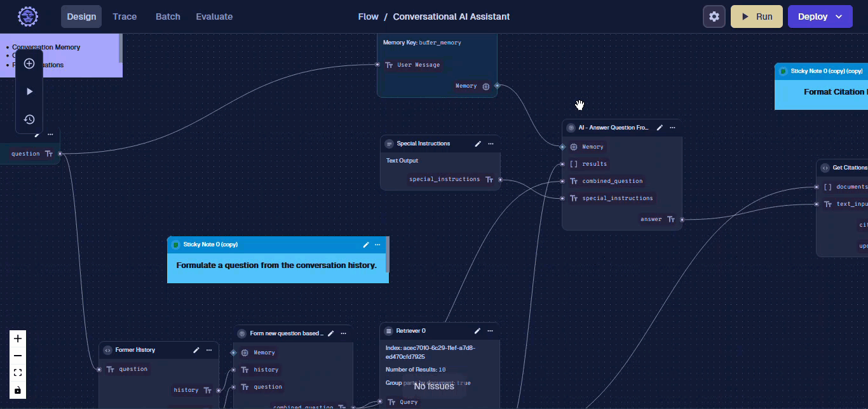Viewport: 868px width, 409px height.
Task: Click the history input on Form new question
Action: pyautogui.click(x=234, y=370)
